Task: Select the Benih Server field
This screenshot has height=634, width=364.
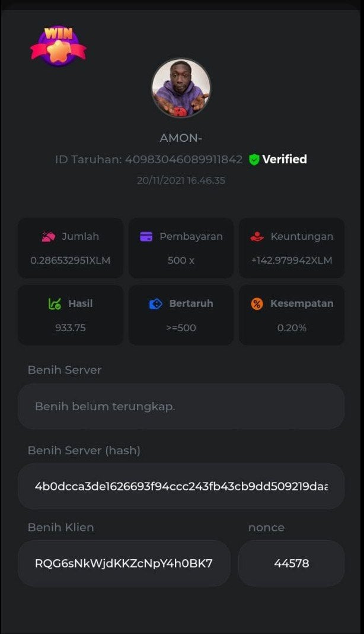Action: coord(181,407)
